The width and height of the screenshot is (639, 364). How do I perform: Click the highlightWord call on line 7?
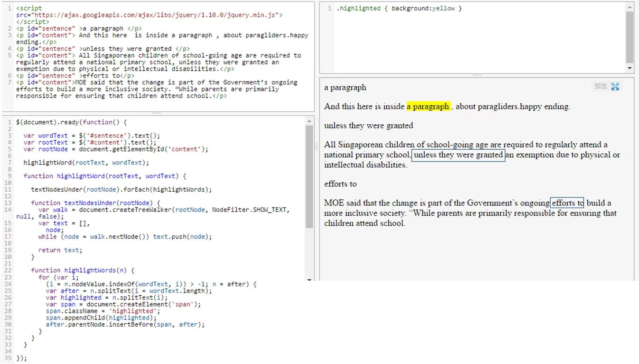pyautogui.click(x=86, y=163)
